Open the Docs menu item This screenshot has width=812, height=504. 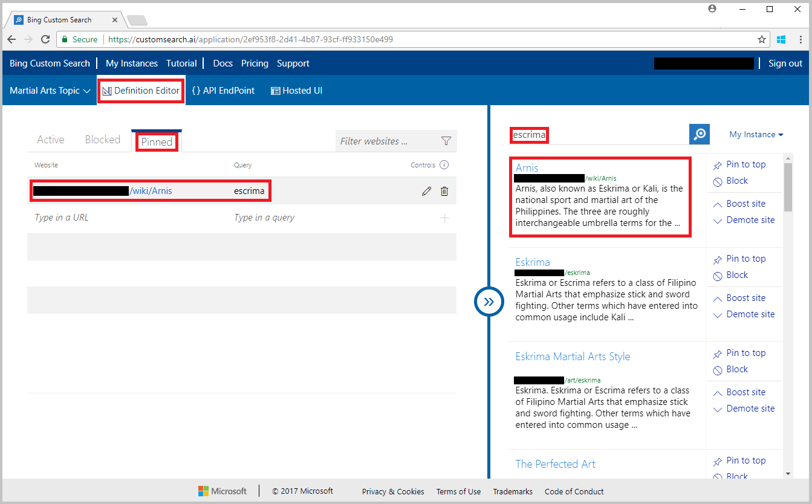(x=222, y=63)
